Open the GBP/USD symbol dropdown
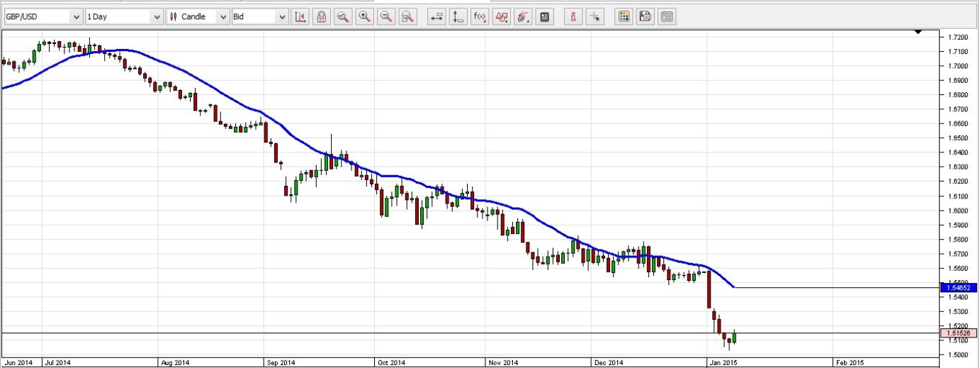 click(43, 16)
